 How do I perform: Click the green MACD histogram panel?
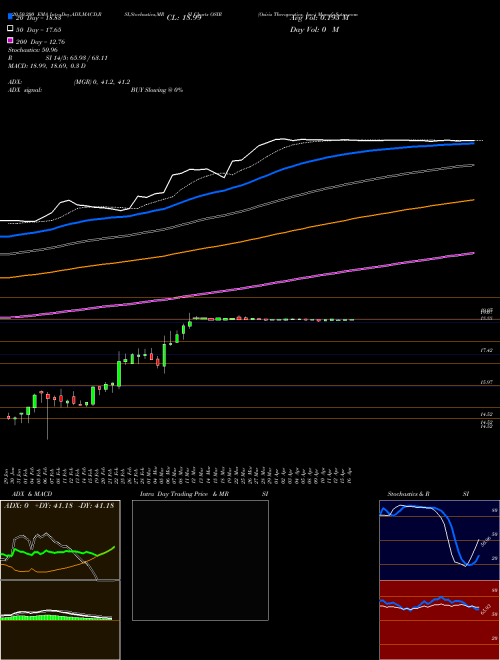pyautogui.click(x=60, y=620)
